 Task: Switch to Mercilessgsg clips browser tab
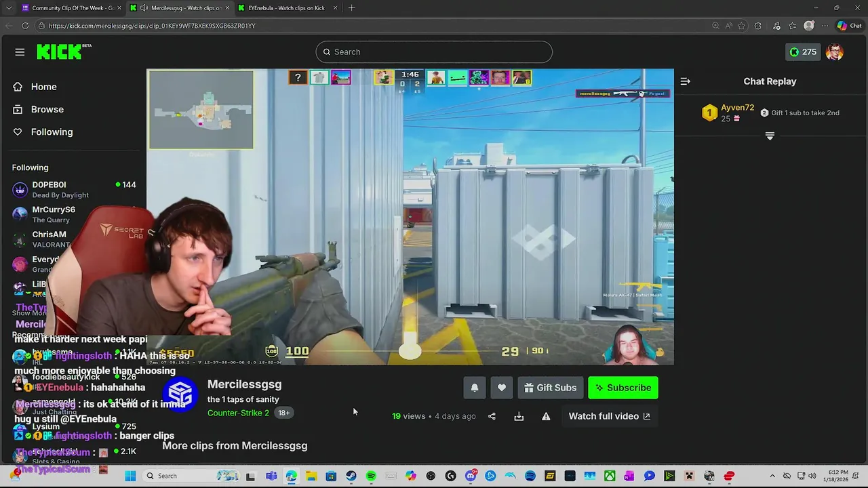pos(180,8)
